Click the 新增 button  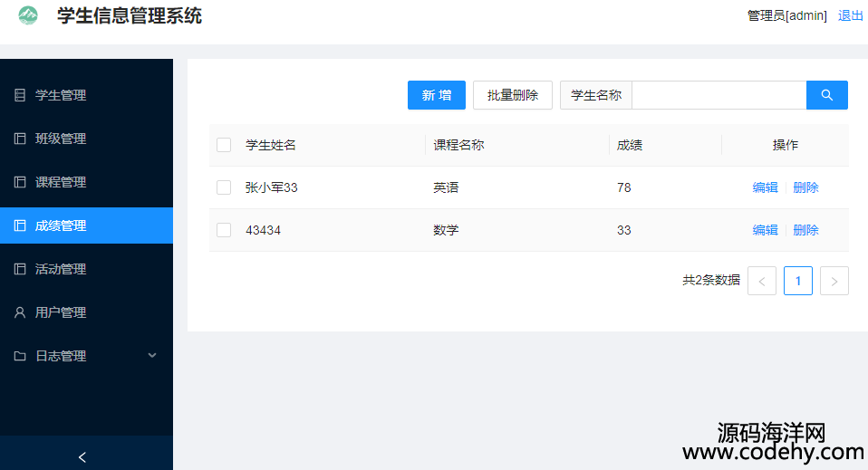coord(436,95)
